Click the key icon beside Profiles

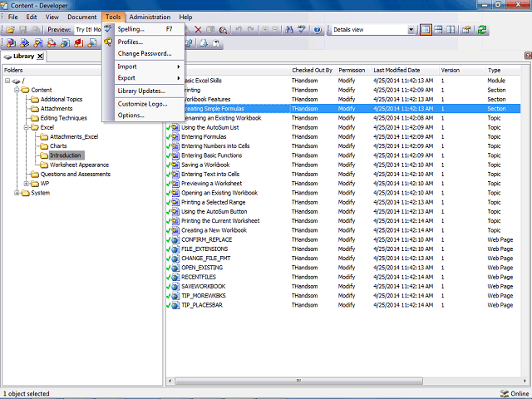(x=108, y=42)
